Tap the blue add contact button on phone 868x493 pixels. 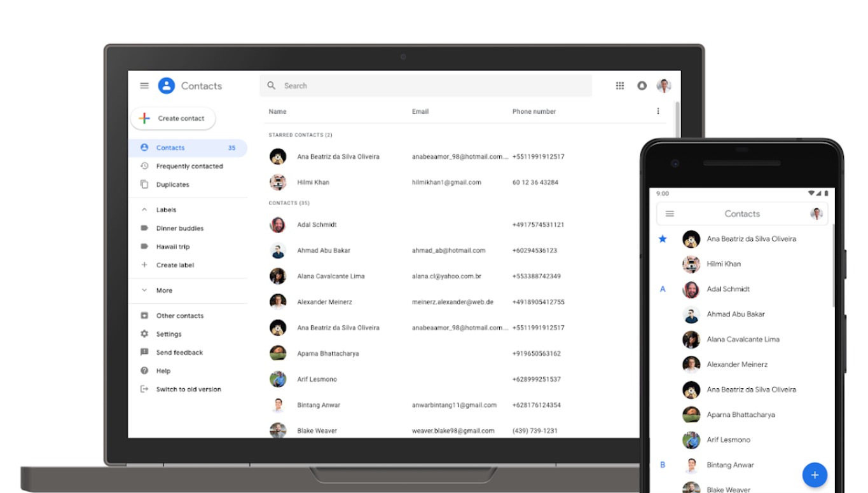pos(815,475)
